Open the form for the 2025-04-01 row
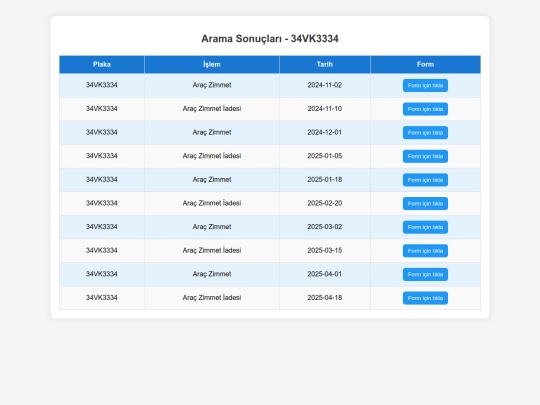 pyautogui.click(x=425, y=274)
